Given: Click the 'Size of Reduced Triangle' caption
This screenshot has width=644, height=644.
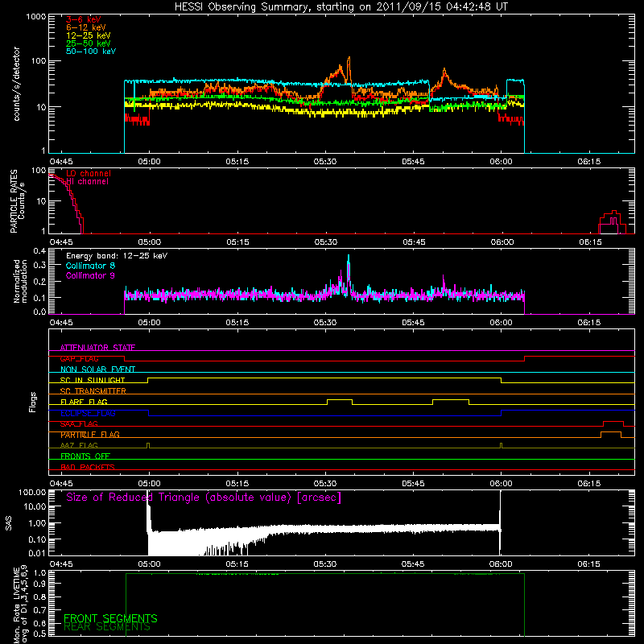Looking at the screenshot, I should click(x=204, y=497).
